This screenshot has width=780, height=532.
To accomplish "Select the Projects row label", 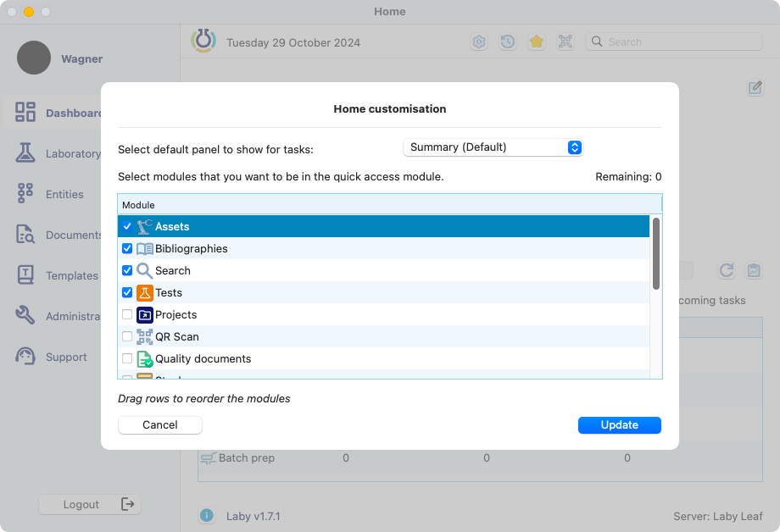I will 176,315.
